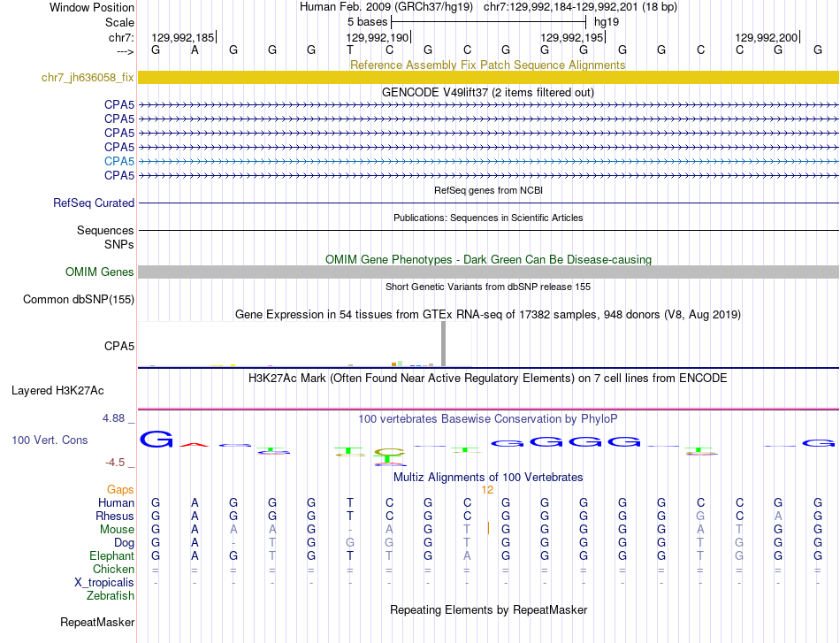Click the CPA5 label beside GTEx chart
The height and width of the screenshot is (643, 840).
(119, 346)
